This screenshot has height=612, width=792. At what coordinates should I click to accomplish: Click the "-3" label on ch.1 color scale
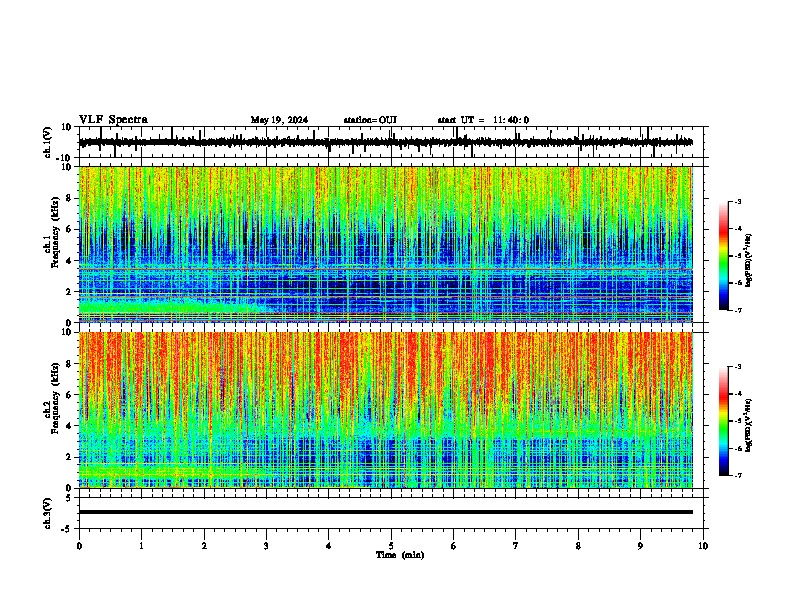(x=738, y=201)
